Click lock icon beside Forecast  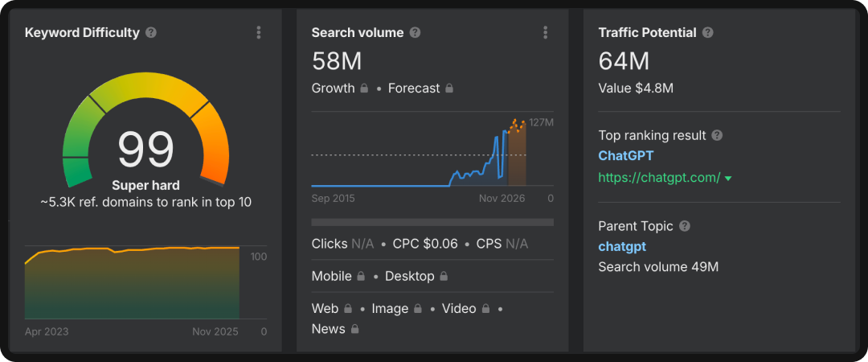click(x=449, y=88)
